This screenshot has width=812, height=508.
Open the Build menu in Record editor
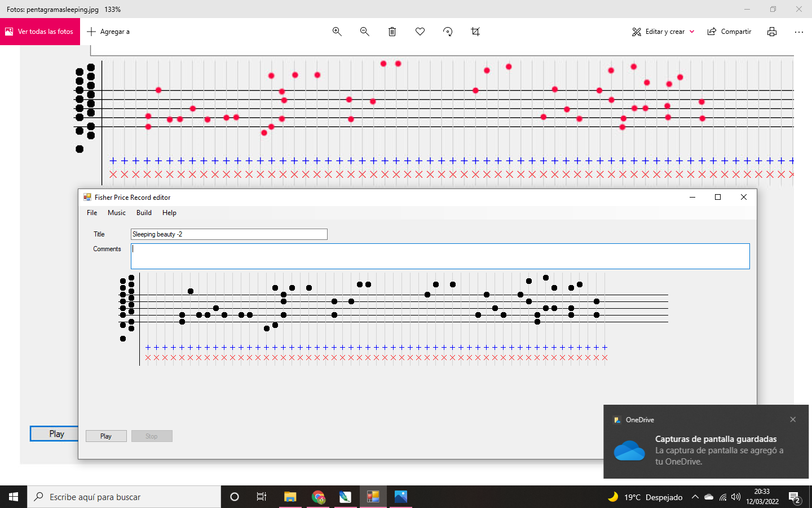[x=144, y=213]
